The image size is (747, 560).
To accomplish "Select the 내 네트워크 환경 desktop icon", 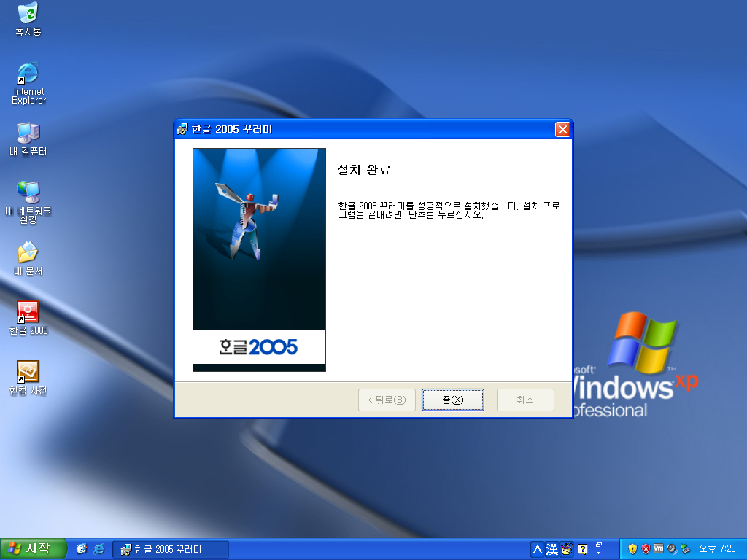I will click(x=28, y=203).
